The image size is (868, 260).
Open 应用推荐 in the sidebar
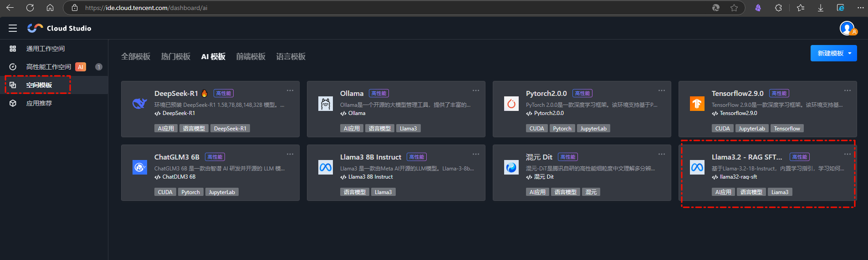[x=54, y=103]
